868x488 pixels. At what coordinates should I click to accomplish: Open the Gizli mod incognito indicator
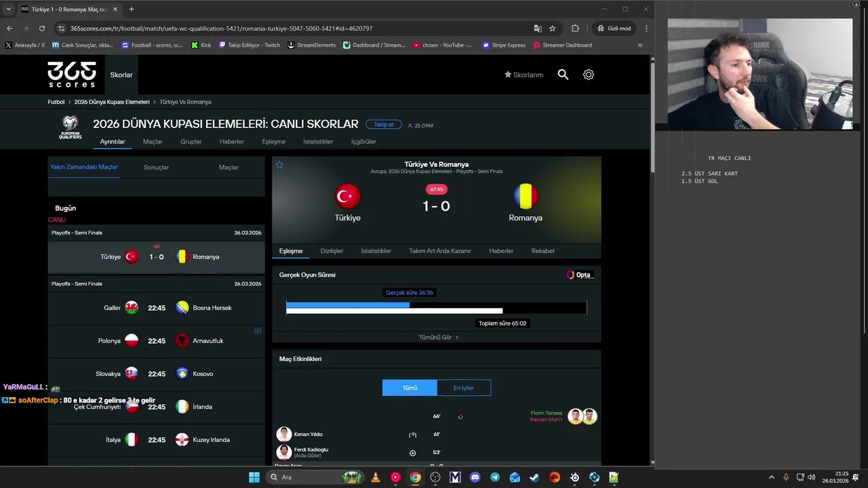click(x=614, y=28)
